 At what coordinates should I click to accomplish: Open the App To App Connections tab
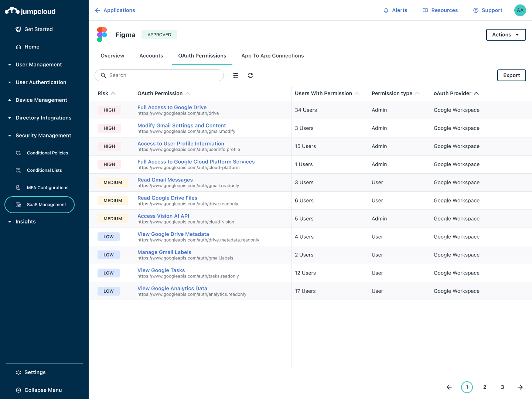[x=272, y=55]
